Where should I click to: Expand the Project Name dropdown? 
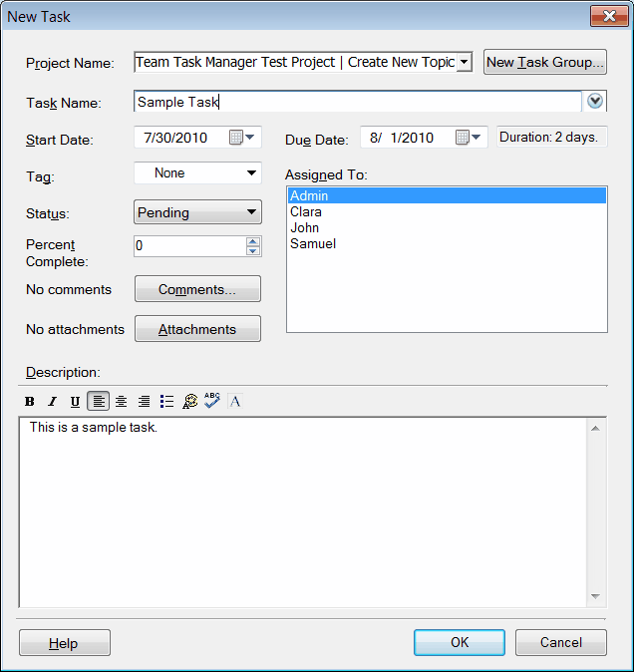click(x=464, y=62)
